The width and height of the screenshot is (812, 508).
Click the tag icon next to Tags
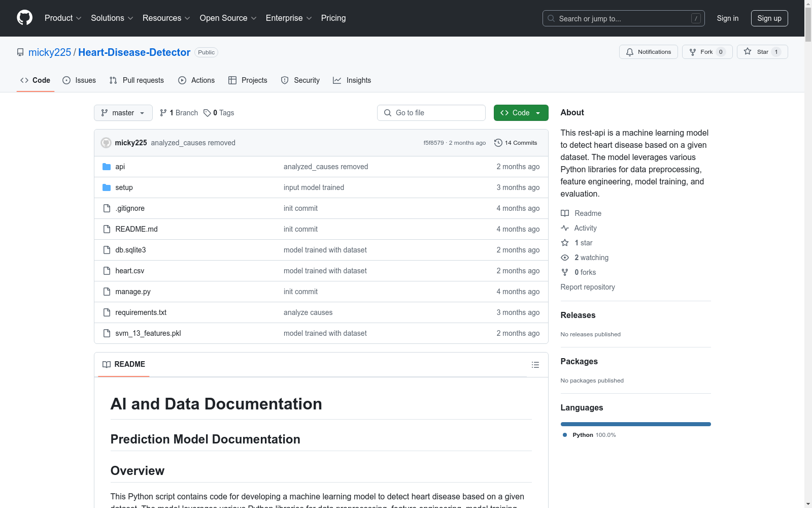pyautogui.click(x=207, y=113)
